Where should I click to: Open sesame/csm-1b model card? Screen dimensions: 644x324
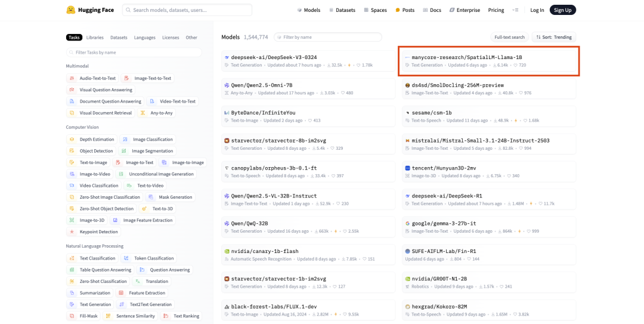(489, 116)
